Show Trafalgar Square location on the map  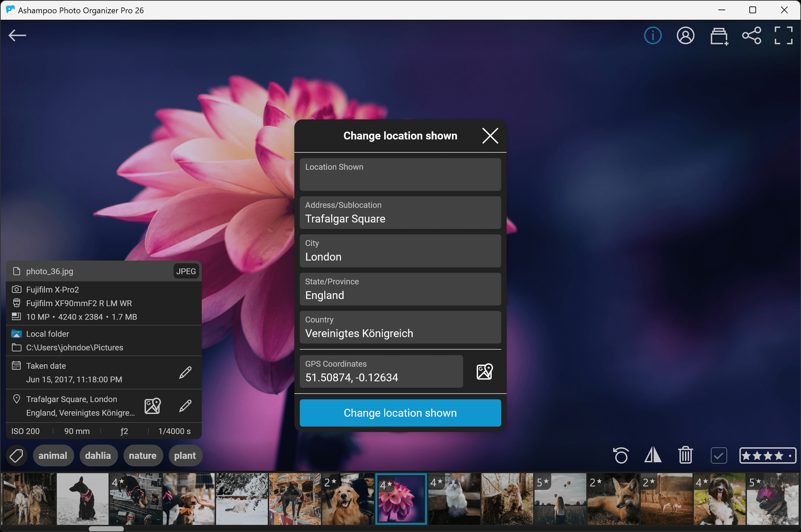[x=152, y=406]
